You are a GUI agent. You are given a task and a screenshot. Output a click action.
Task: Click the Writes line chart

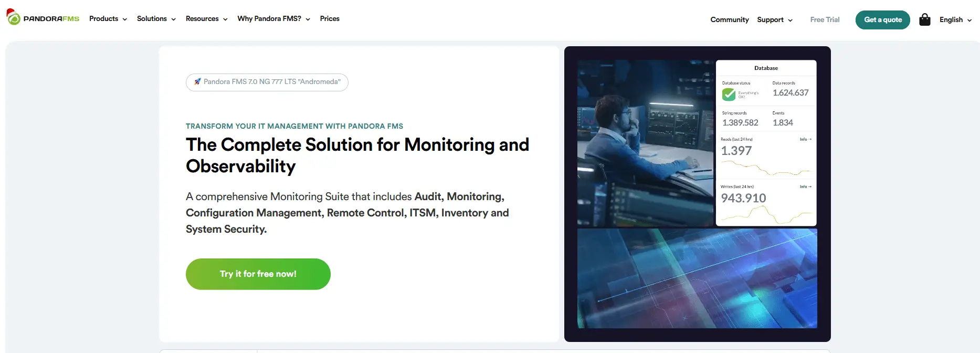tap(766, 215)
